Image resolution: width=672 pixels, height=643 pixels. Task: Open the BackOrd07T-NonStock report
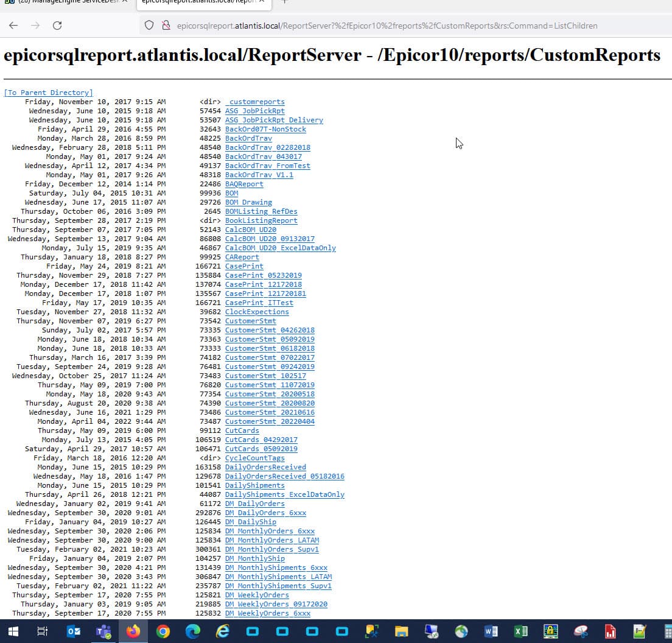[x=266, y=129]
